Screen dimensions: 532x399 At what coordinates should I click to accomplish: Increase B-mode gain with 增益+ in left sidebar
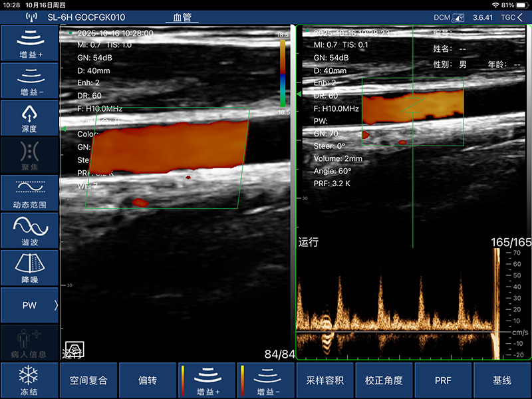pos(29,43)
